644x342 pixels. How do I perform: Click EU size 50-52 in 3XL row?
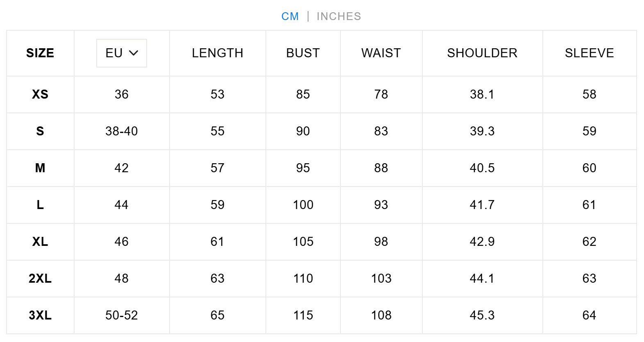point(121,315)
